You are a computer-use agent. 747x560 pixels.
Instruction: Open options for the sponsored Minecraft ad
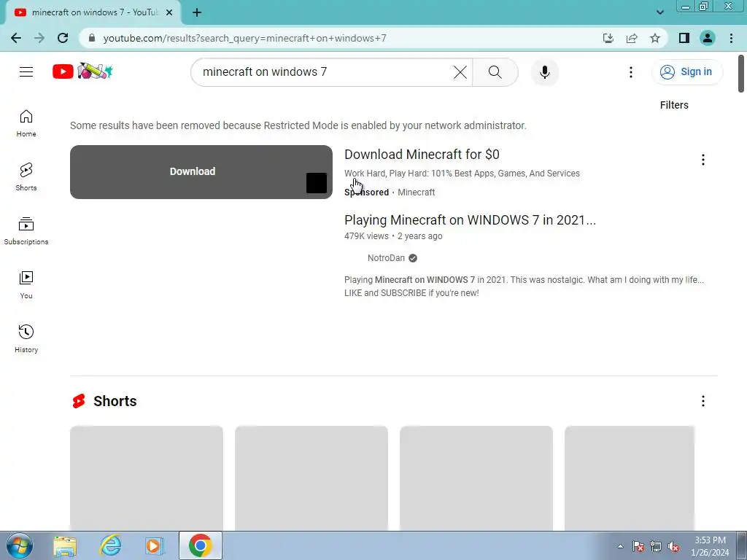[703, 160]
